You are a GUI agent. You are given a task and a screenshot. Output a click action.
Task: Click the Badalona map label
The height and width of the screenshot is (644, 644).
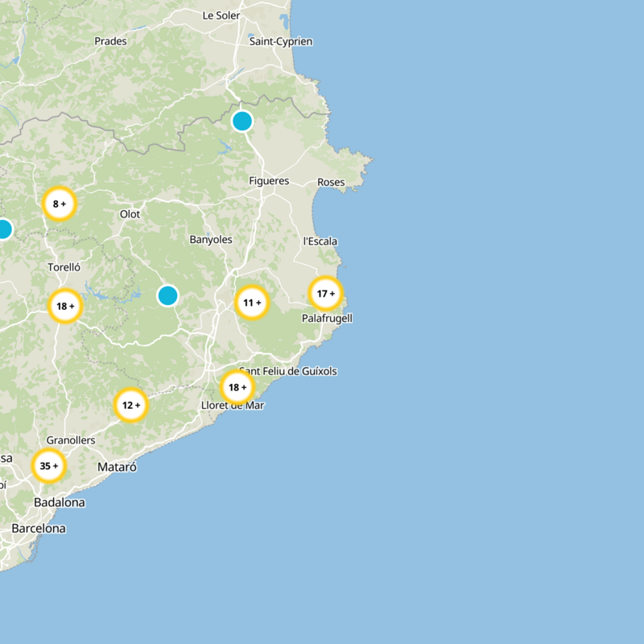(x=60, y=502)
